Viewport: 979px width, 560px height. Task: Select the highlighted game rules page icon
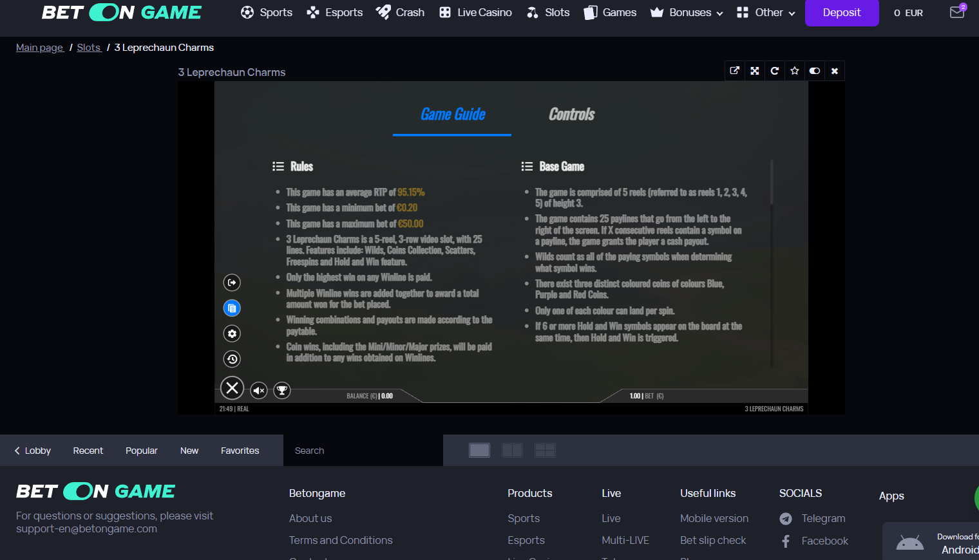(232, 308)
